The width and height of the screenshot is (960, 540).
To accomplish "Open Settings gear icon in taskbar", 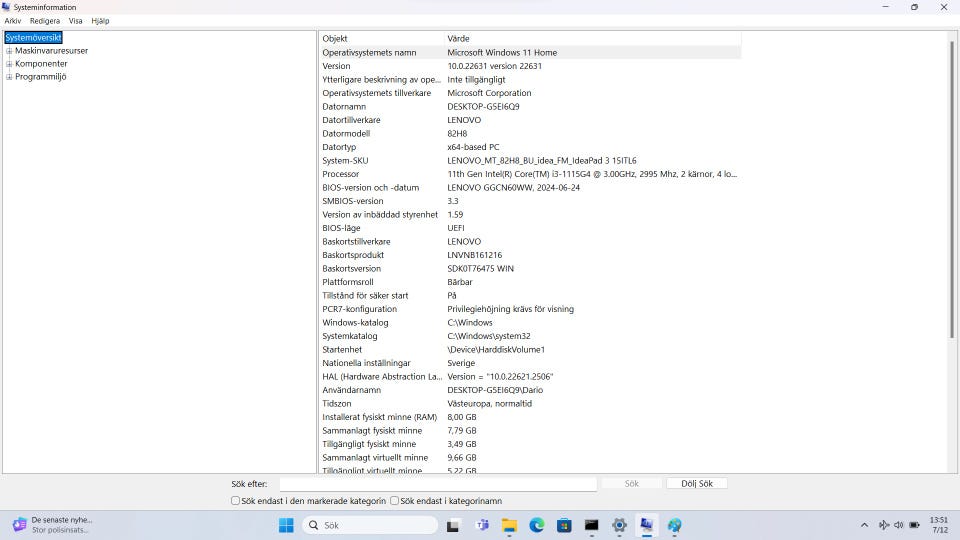I will coord(619,525).
